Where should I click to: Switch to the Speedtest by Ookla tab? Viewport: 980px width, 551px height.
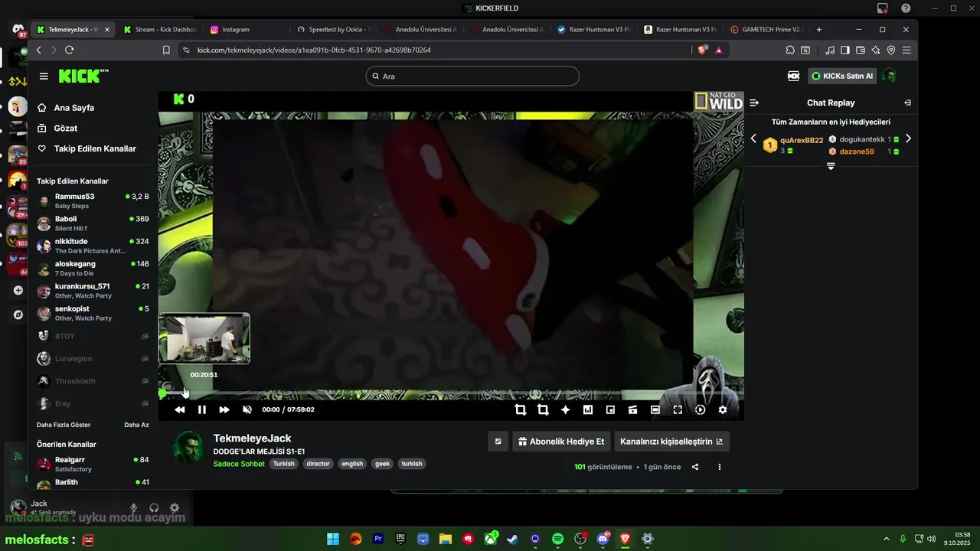(334, 29)
